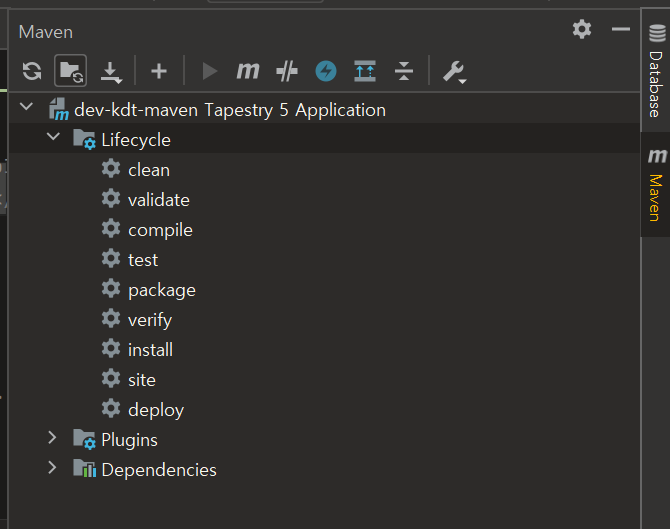Select the deploy lifecycle phase
Screen dimensions: 670x529
[x=156, y=411]
